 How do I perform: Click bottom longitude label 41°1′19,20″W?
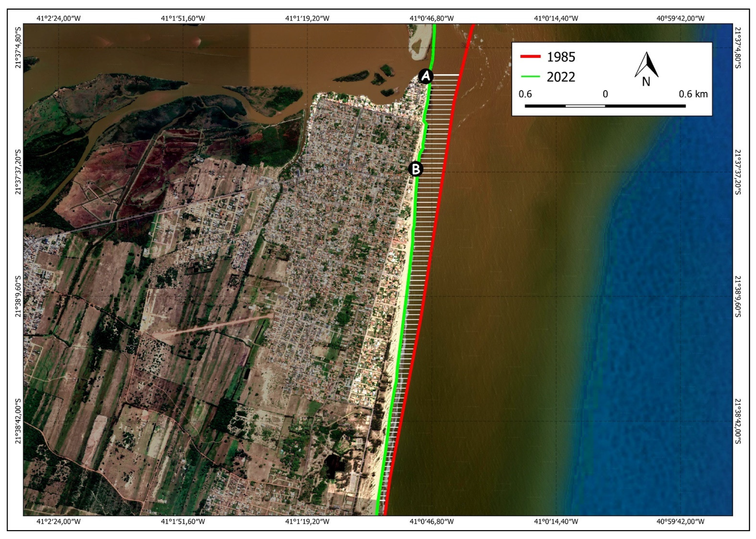(x=307, y=521)
